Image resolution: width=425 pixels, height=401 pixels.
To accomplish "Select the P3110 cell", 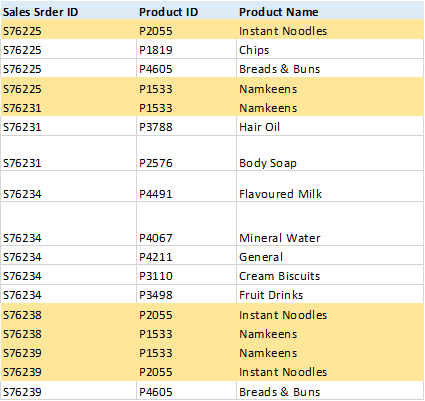I will click(186, 275).
